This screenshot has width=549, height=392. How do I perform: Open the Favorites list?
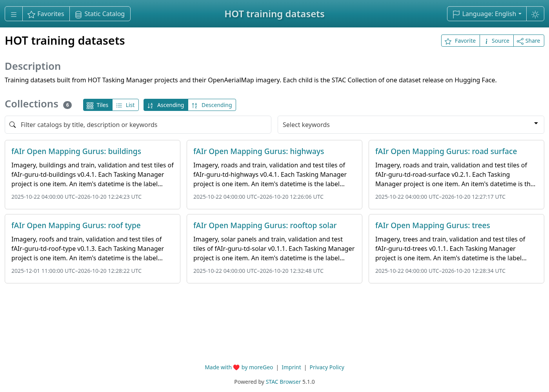pos(46,14)
